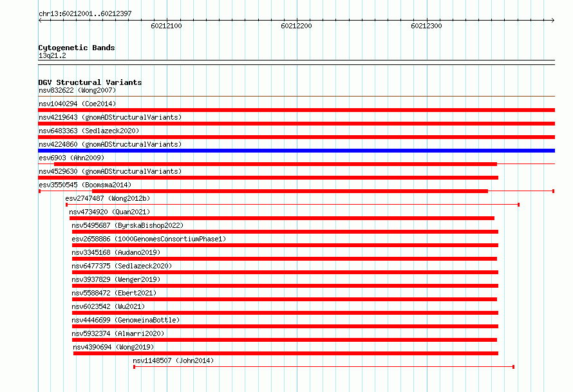Screen dimensions: 573x392
Task: Open the esv3550545 (Boomsma2014) label
Action: click(85, 185)
